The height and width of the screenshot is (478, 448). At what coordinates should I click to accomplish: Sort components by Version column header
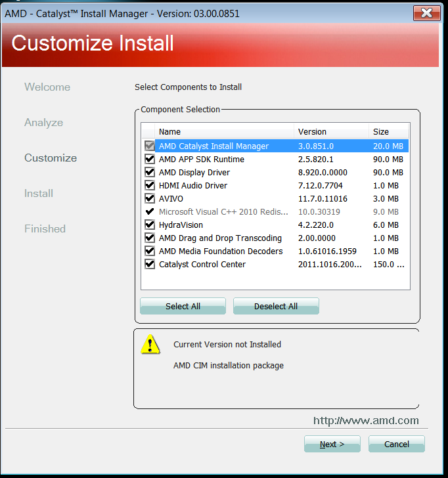pos(332,132)
